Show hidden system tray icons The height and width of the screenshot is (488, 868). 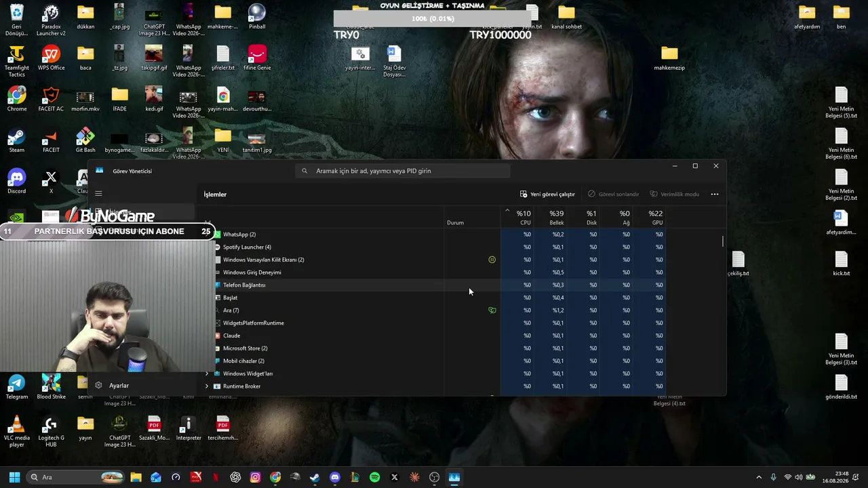[x=759, y=477]
